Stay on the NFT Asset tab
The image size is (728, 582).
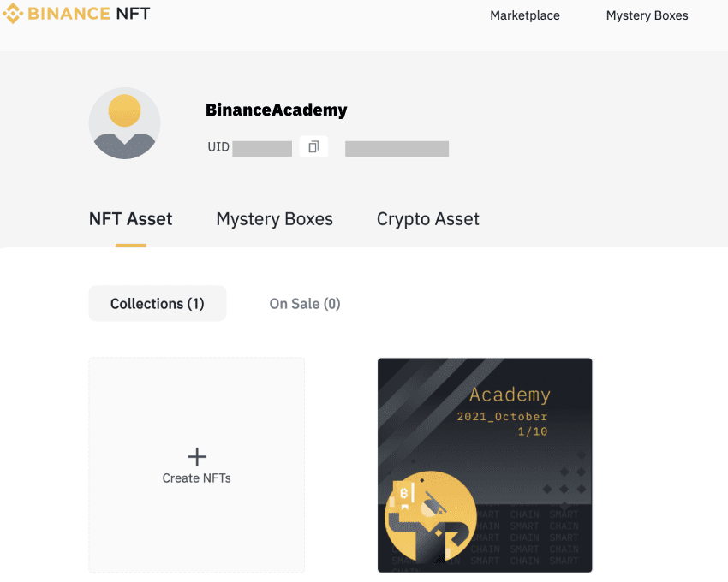130,218
